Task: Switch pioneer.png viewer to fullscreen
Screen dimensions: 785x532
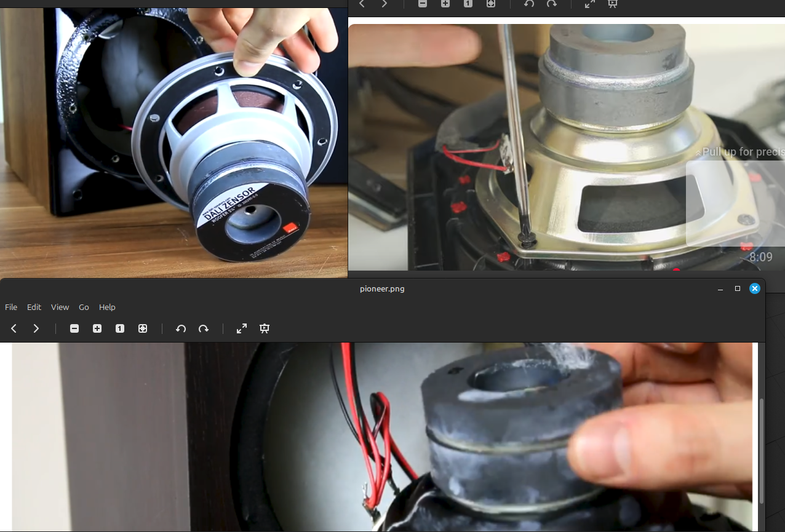Action: 242,328
